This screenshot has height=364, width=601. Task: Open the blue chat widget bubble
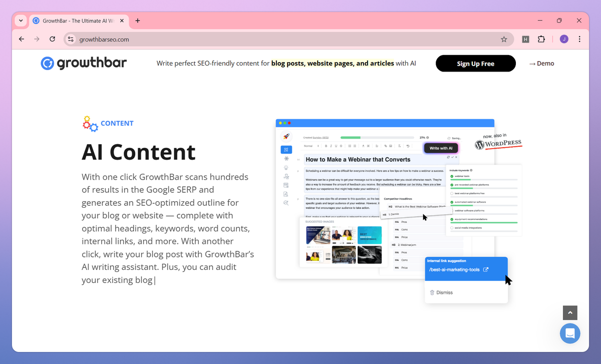(570, 333)
